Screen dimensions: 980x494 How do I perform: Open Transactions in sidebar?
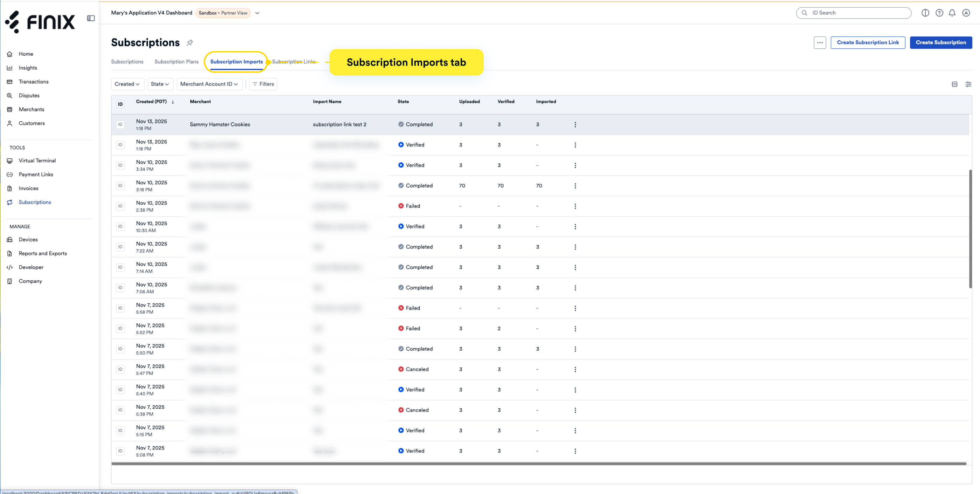click(x=34, y=82)
